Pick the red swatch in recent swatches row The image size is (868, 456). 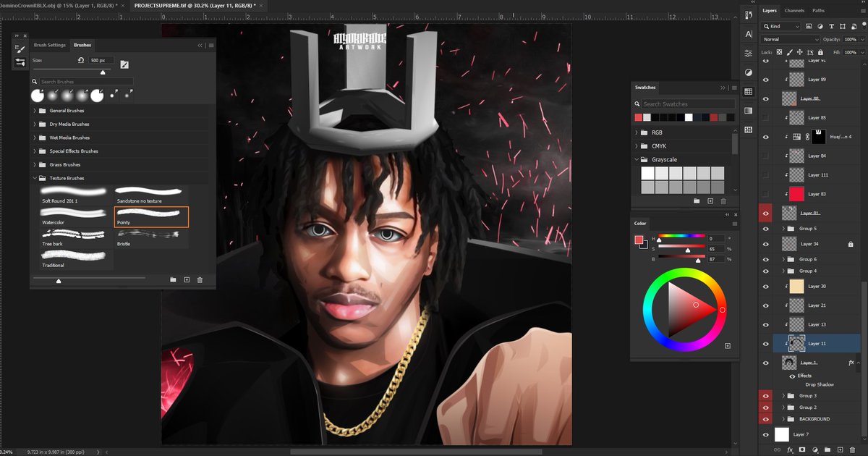[639, 117]
